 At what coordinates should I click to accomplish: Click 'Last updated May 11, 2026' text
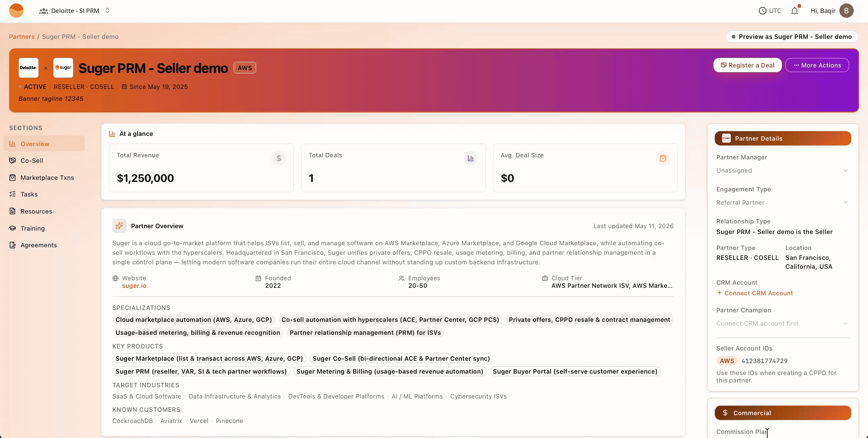633,226
